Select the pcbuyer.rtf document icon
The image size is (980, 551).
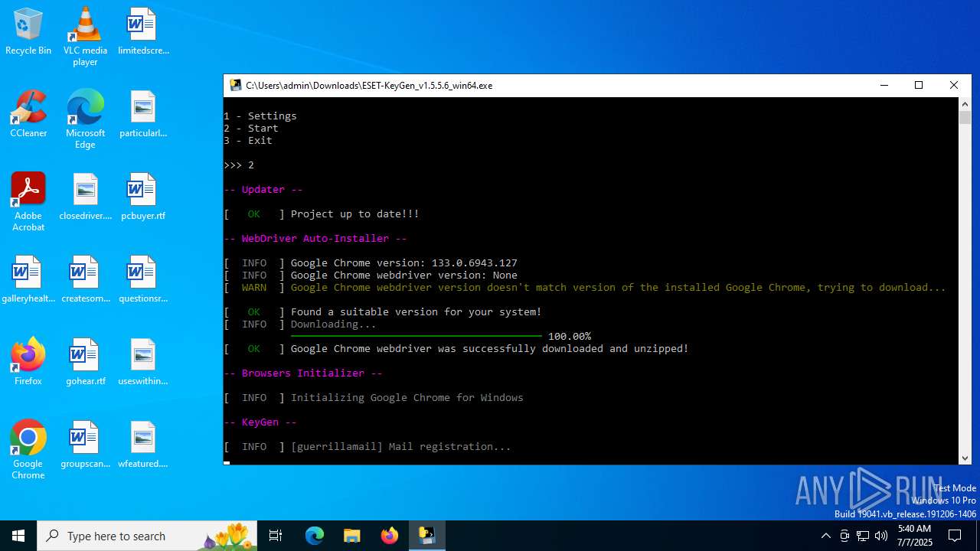[x=142, y=197]
